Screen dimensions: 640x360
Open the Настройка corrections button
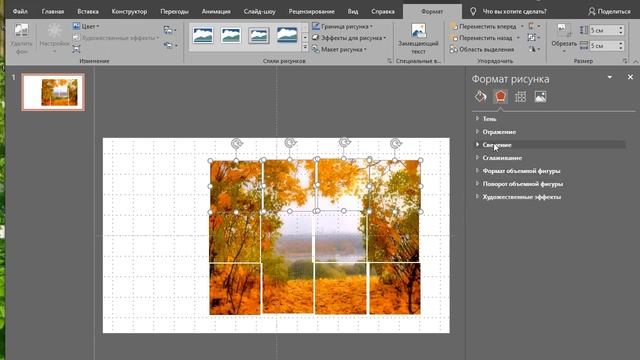54,39
